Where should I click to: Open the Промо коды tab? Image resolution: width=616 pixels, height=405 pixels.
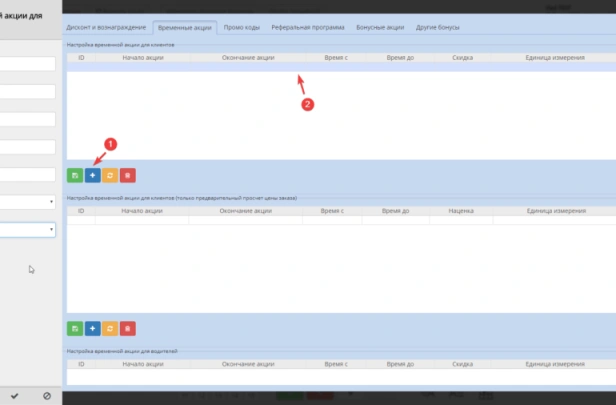point(244,27)
